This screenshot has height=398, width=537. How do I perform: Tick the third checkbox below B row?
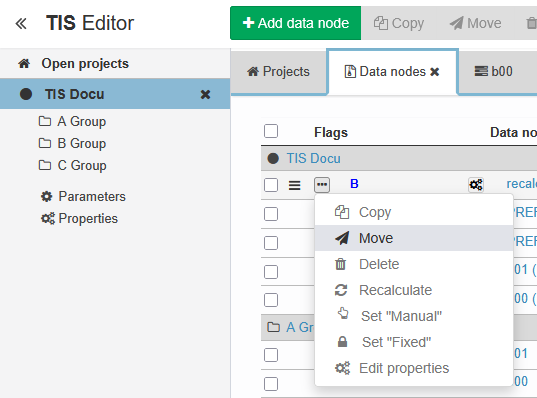pyautogui.click(x=271, y=272)
